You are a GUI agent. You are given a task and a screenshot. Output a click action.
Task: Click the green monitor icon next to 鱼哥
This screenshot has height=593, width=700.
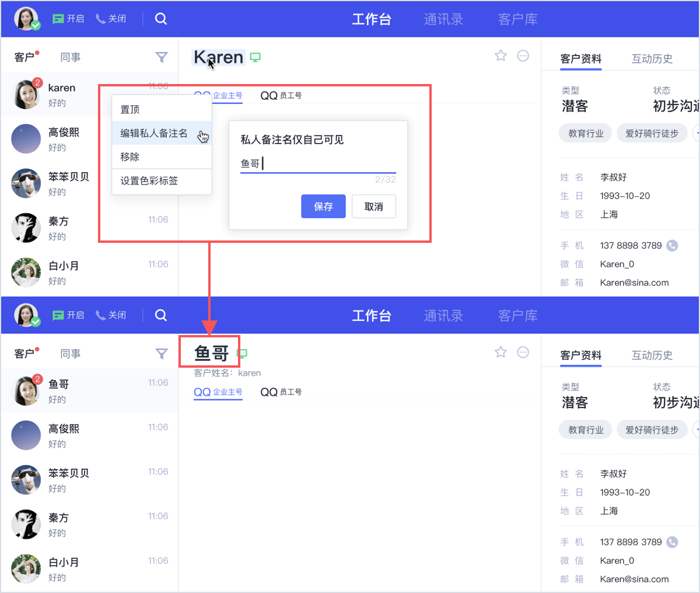[243, 354]
